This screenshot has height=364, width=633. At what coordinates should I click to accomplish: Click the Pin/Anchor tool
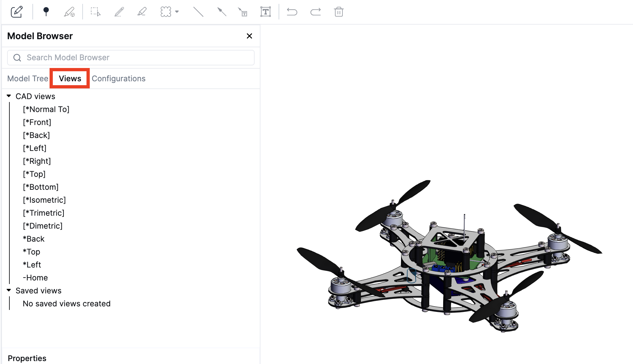point(47,12)
